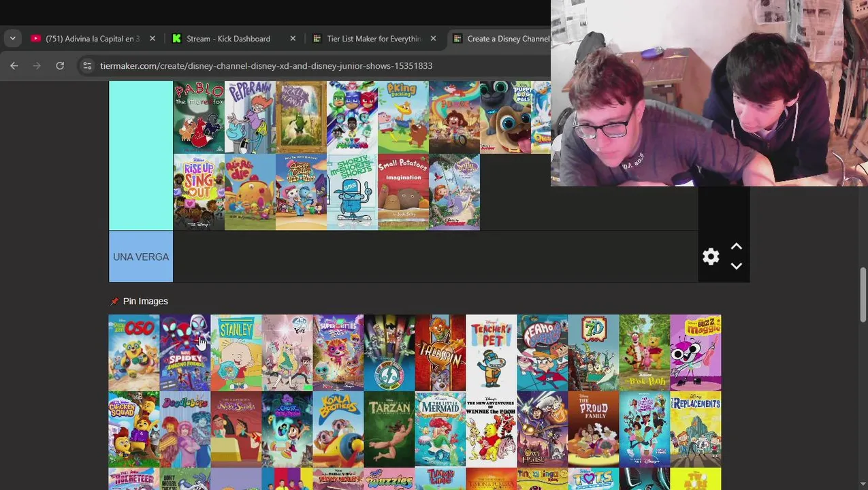Close the Stream - Kick Dashboard tab

coord(293,39)
